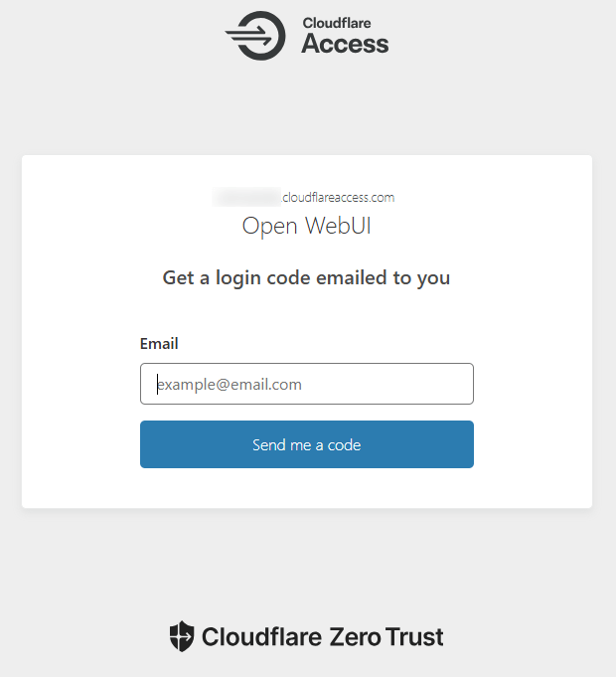The height and width of the screenshot is (677, 616).
Task: Click the "example@email.com" placeholder text
Action: 231,385
